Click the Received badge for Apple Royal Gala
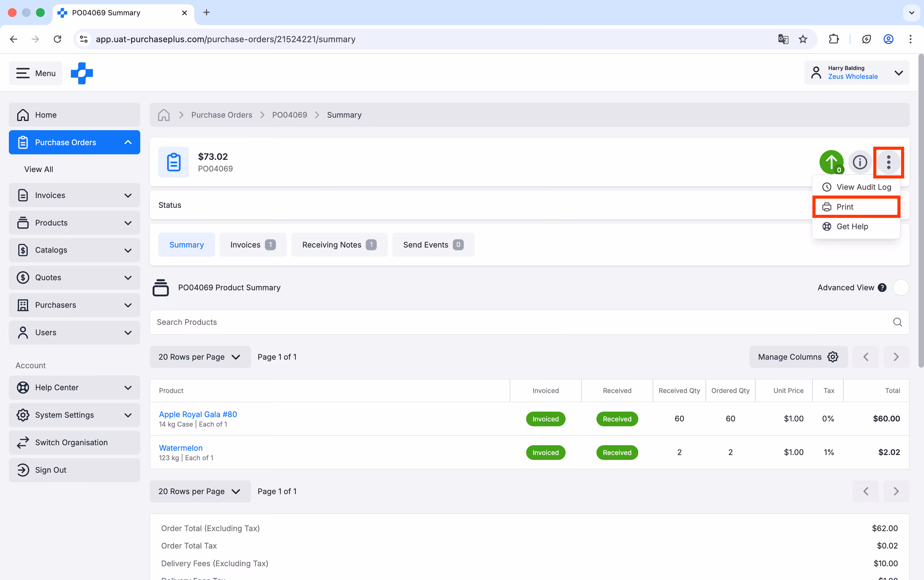 (617, 419)
